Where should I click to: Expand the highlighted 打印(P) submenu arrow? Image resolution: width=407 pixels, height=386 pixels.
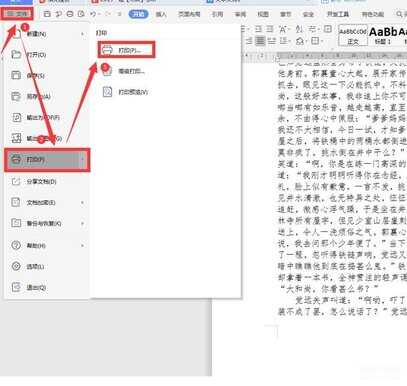point(82,160)
